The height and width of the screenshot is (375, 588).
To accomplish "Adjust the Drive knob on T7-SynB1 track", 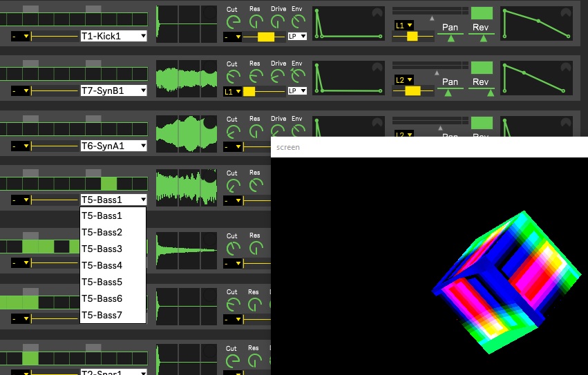I will 278,77.
